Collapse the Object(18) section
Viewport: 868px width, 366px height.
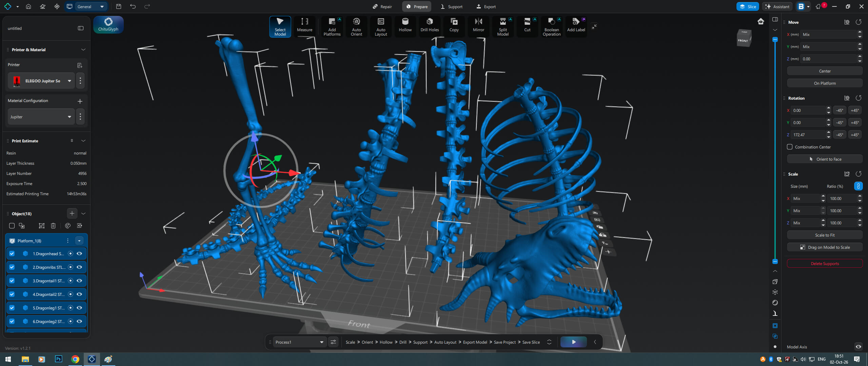pos(83,213)
